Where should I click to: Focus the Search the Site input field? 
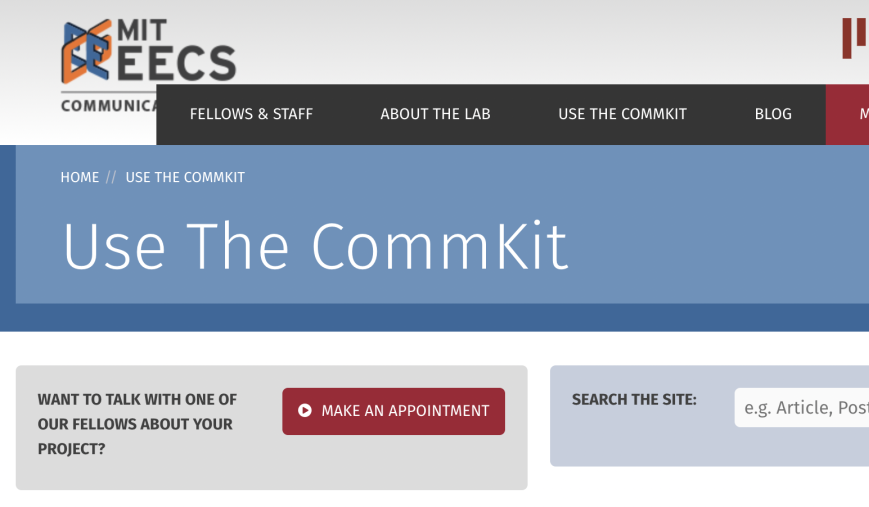pyautogui.click(x=802, y=408)
